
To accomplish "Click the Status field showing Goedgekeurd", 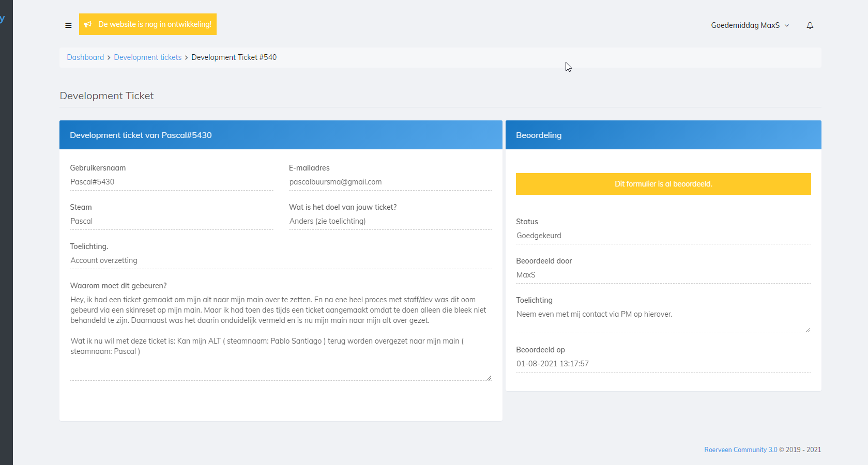I will click(x=663, y=236).
